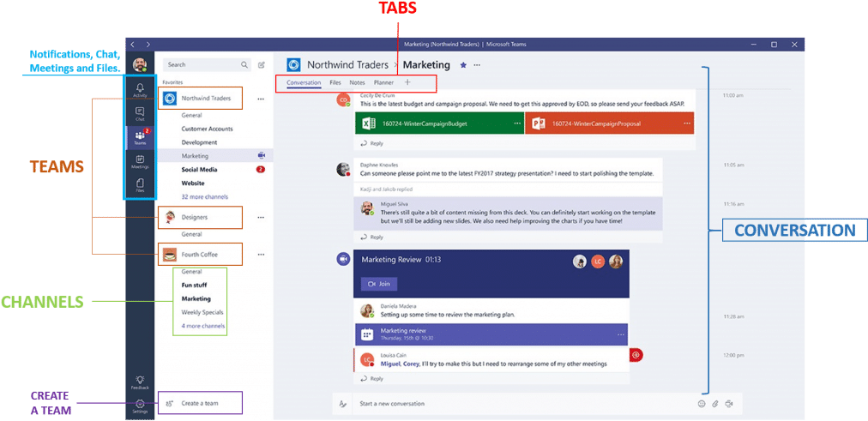
Task: Click the Social Media unread badge
Action: pos(261,170)
